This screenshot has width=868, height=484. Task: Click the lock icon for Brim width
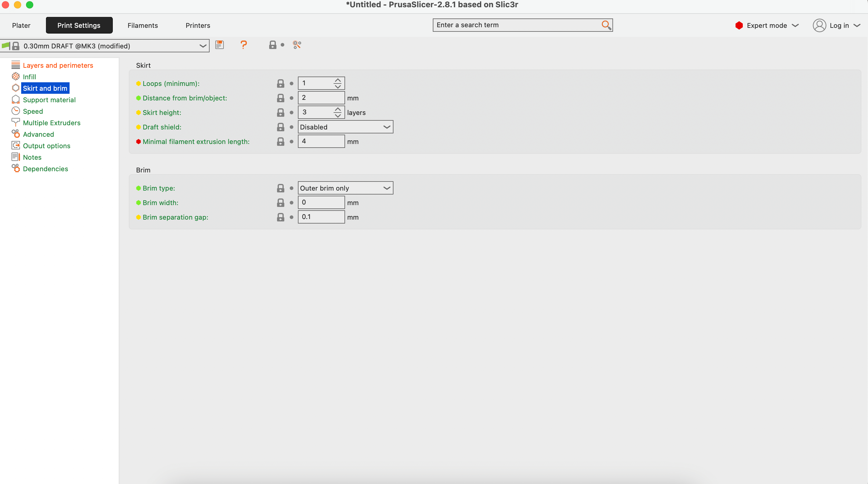tap(280, 203)
